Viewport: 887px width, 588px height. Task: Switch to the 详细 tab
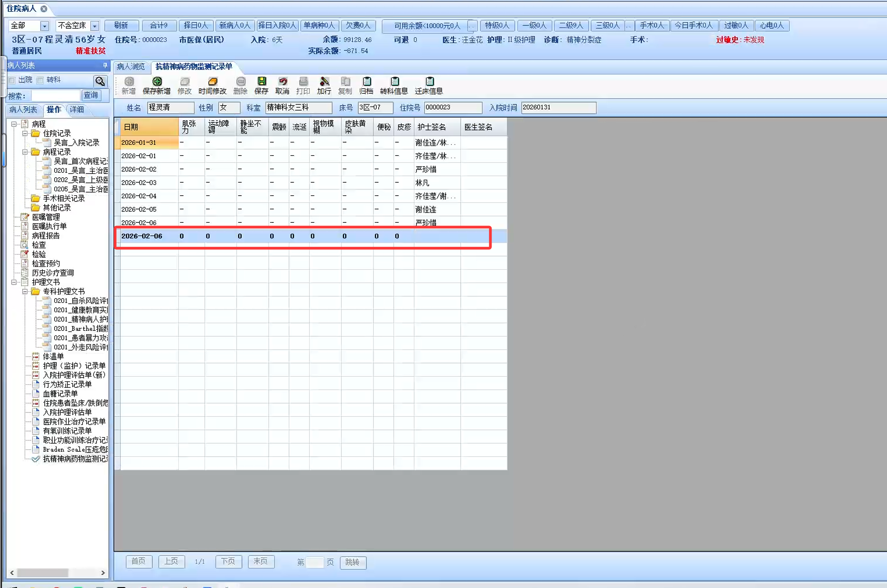tap(77, 110)
